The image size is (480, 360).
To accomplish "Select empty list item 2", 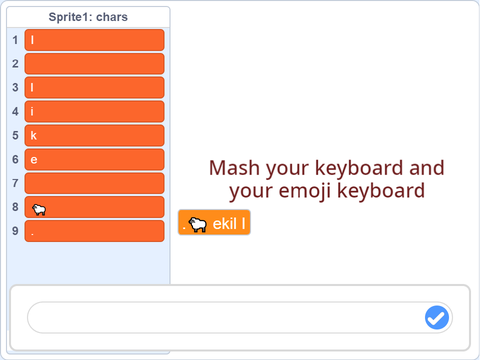I will coord(94,64).
